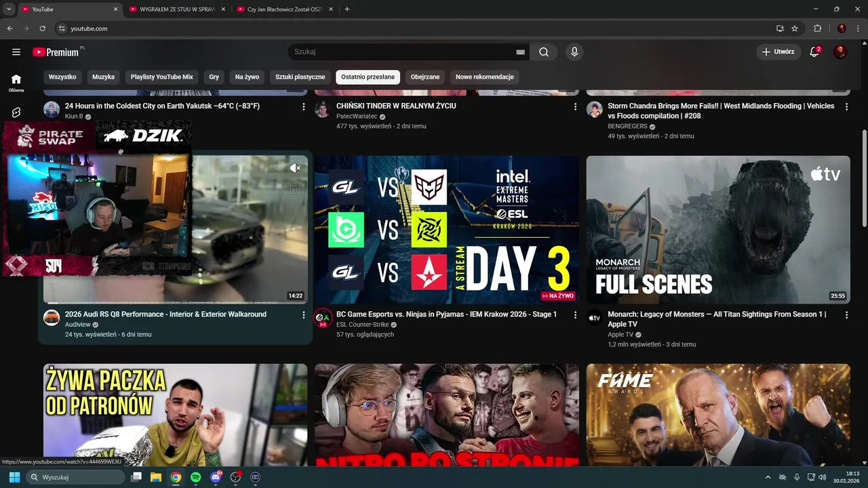Open IEM Krakow DAY 3 thumbnail
The image size is (868, 488).
coord(447,230)
